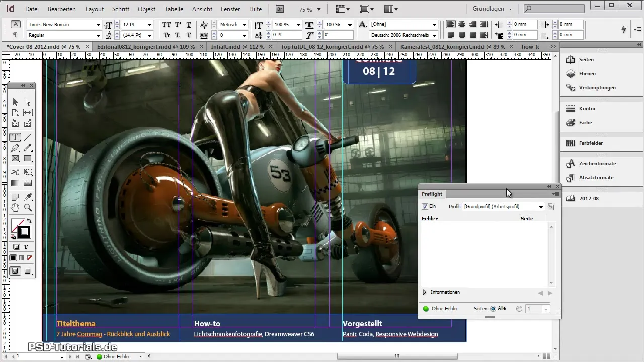Open the Bearbeiten menu

(61, 9)
